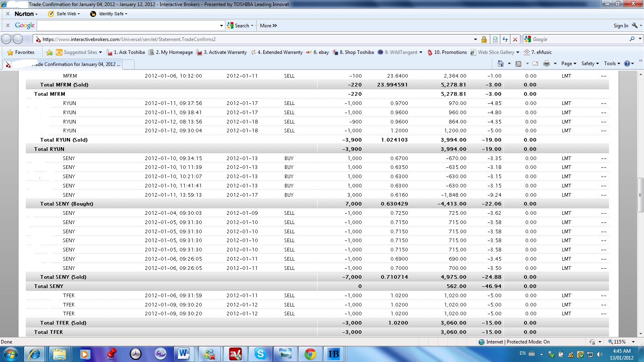644x362 pixels.
Task: Click the security lock icon in address bar
Action: coord(484,39)
